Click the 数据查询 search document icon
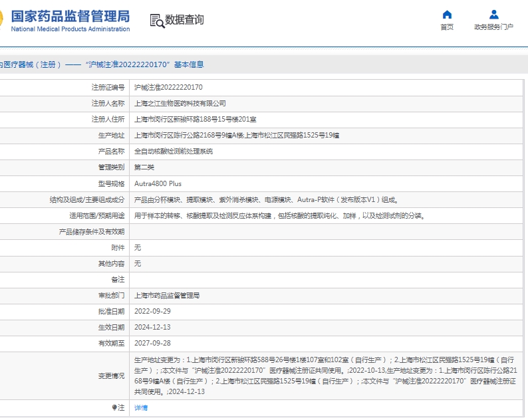The width and height of the screenshot is (528, 420). coord(157,21)
